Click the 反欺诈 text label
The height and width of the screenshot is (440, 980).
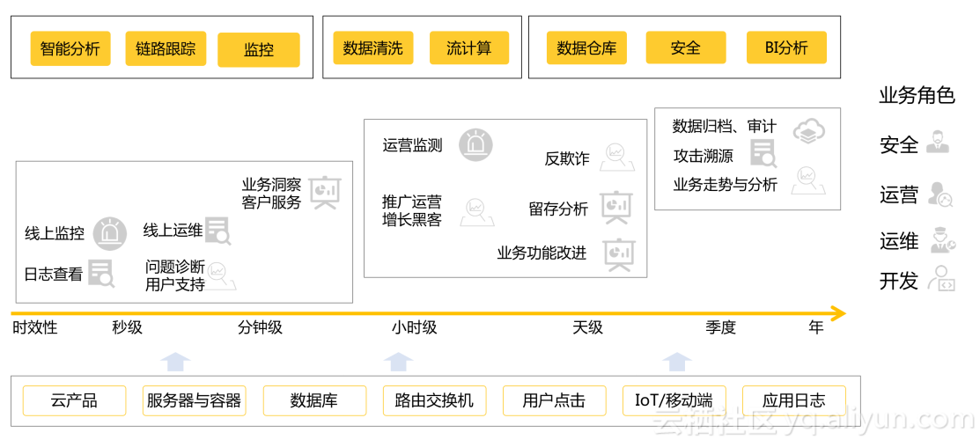coord(567,158)
